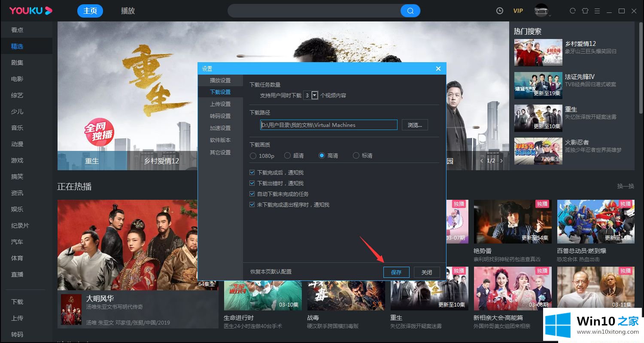Image resolution: width=644 pixels, height=343 pixels.
Task: Open the download count dropdown arrow
Action: pos(315,95)
